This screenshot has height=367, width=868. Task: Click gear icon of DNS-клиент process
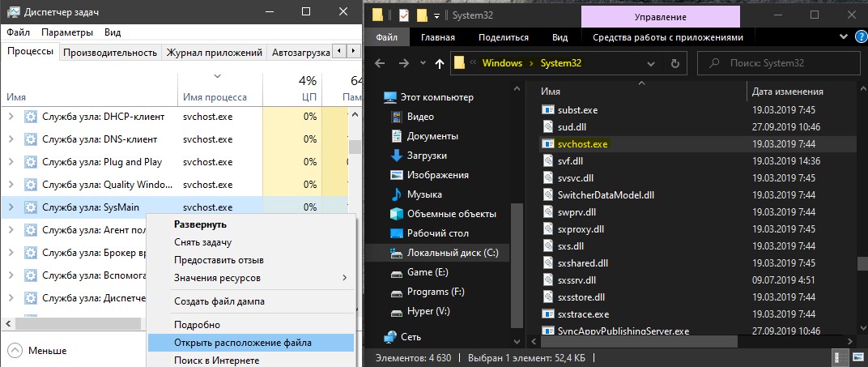pos(30,139)
